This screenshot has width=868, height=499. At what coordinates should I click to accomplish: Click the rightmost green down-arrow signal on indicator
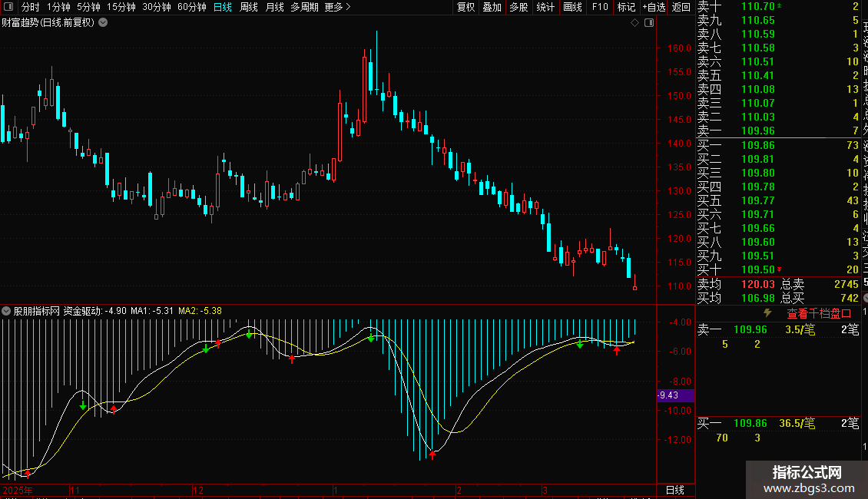coord(580,345)
